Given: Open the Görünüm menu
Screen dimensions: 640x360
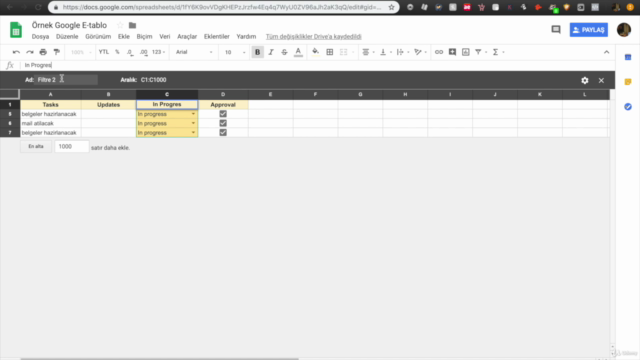Looking at the screenshot, I should click(x=98, y=36).
